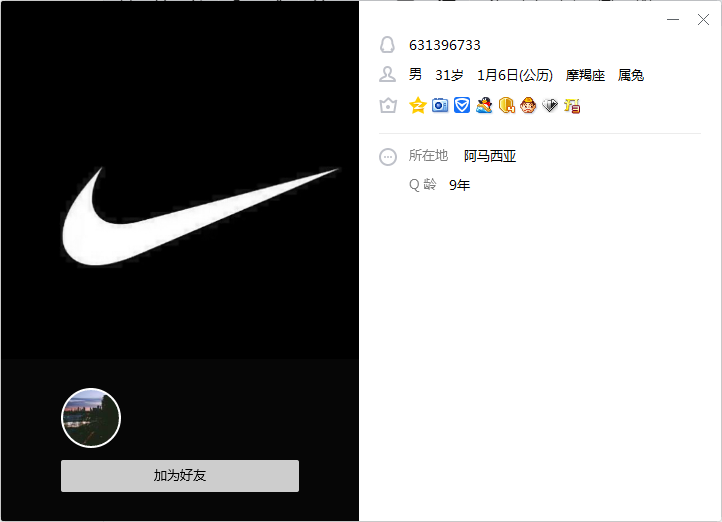Click the circular profile avatar photo
Screen dimensions: 722x522
click(x=91, y=418)
